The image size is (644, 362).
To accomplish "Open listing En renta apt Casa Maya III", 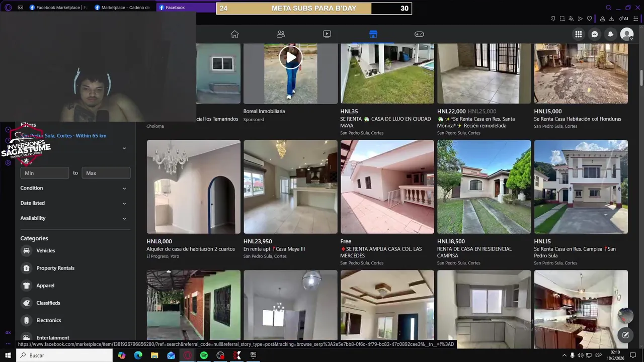I will tap(274, 249).
